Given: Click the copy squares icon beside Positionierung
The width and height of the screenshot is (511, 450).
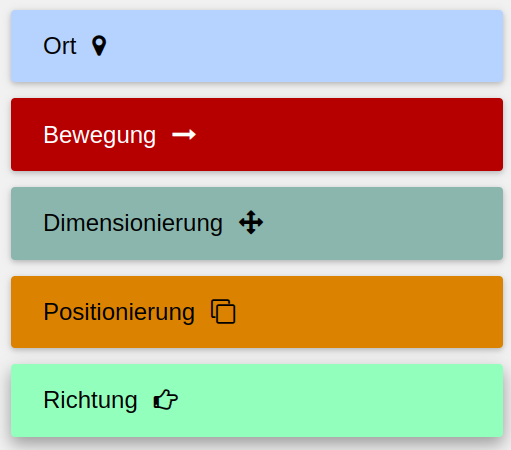Looking at the screenshot, I should (x=223, y=311).
